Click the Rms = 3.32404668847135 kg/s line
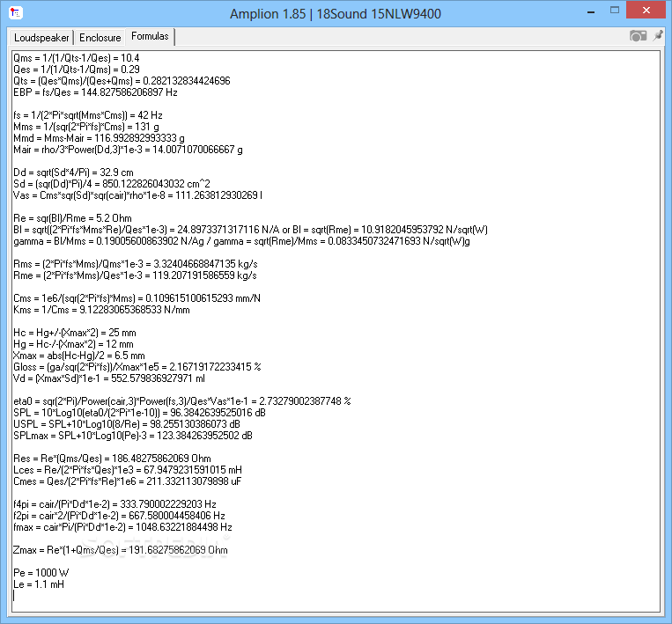Image resolution: width=672 pixels, height=624 pixels. (136, 264)
